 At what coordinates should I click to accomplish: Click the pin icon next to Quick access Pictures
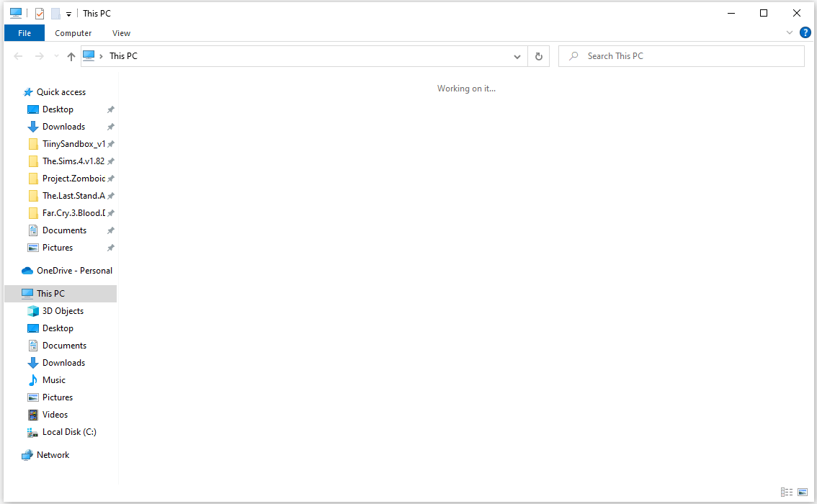(x=110, y=247)
